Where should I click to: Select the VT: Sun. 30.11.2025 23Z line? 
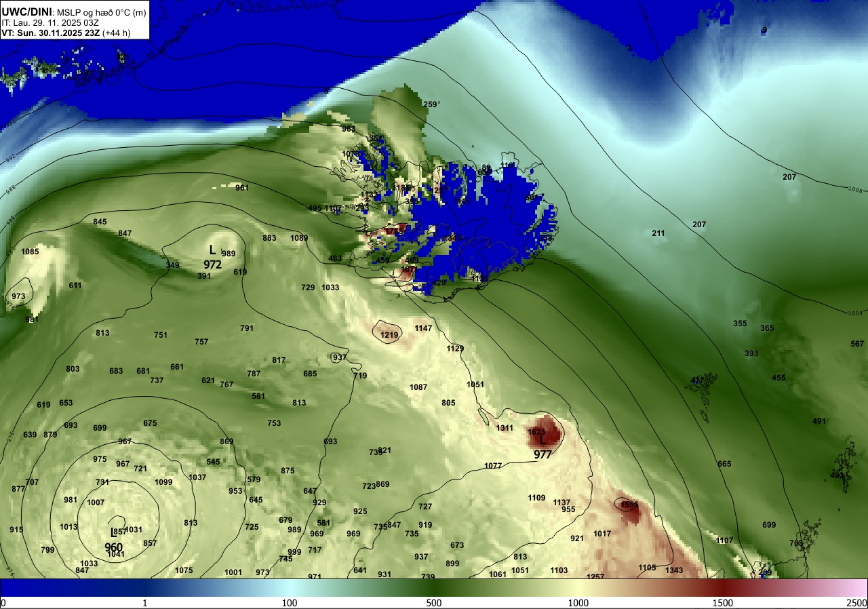[66, 33]
